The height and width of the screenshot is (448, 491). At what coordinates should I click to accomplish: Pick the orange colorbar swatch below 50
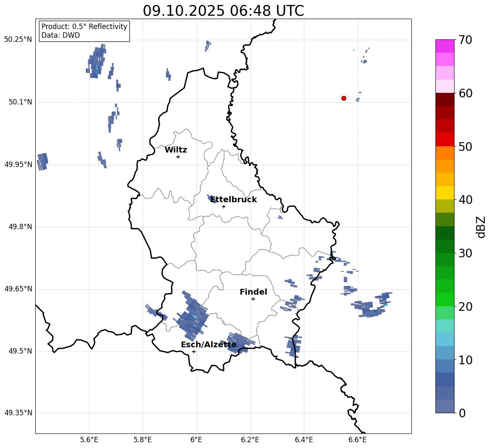point(445,153)
